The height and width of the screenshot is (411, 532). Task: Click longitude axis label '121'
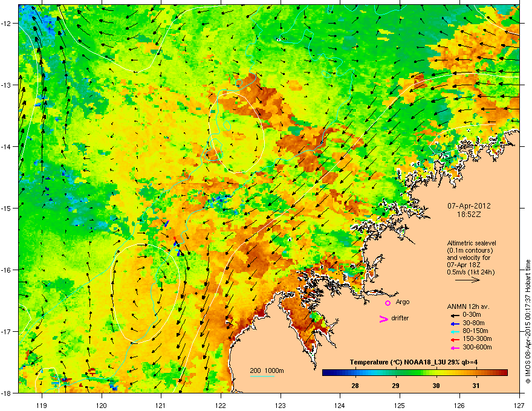(161, 405)
